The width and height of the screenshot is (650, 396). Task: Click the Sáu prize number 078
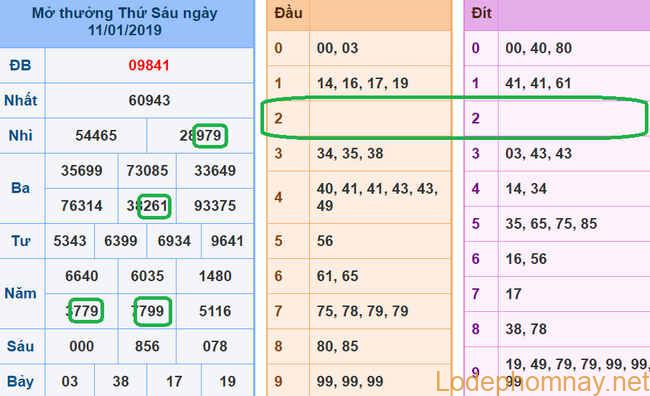pyautogui.click(x=215, y=346)
